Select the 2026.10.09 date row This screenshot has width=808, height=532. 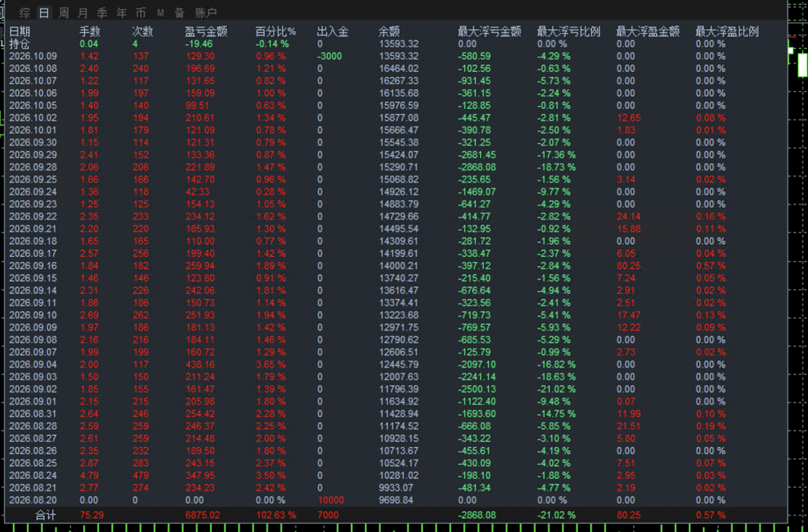pyautogui.click(x=33, y=57)
